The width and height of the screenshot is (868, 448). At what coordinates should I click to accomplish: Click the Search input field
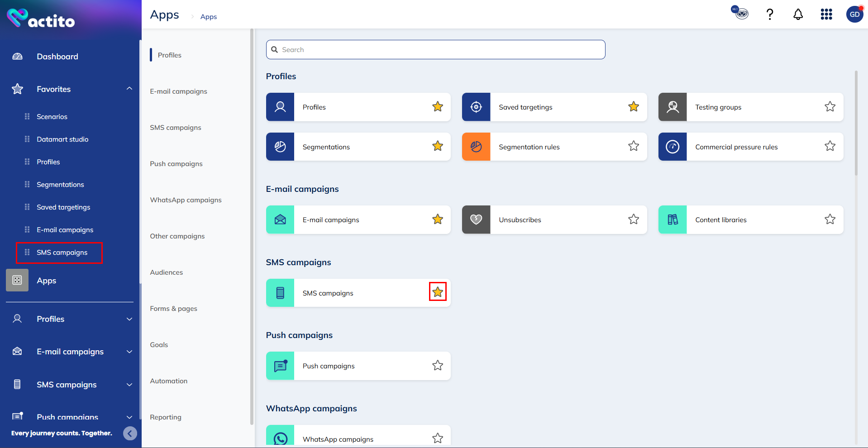[x=435, y=50]
